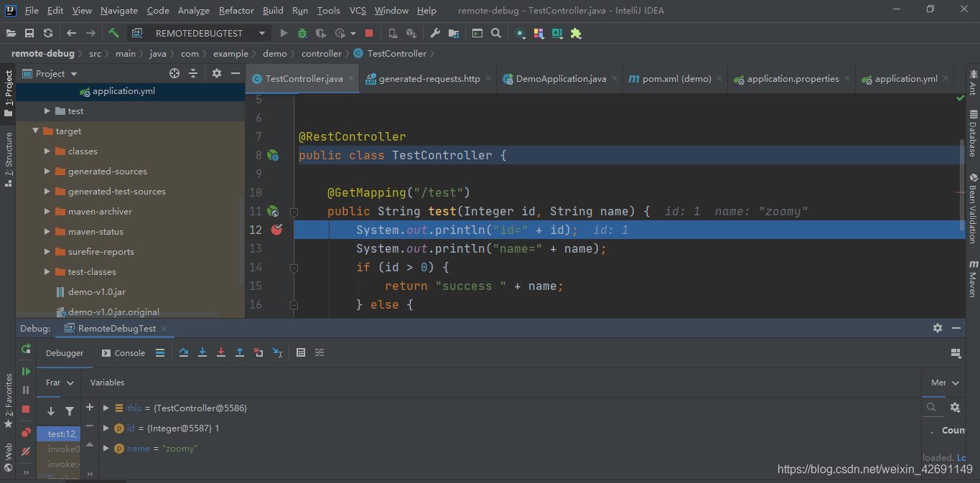Run REMOTEDEBUGTEST with the play icon
The width and height of the screenshot is (980, 483).
284,33
